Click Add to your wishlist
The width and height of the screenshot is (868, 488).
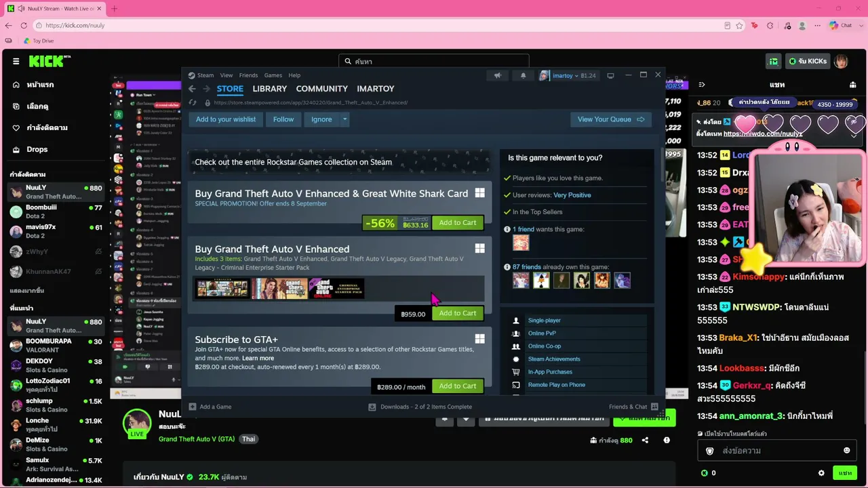(x=226, y=119)
